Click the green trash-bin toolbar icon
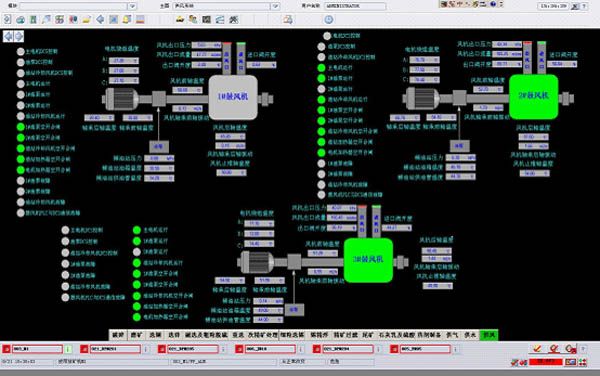This screenshot has width=600, height=376. point(33,19)
